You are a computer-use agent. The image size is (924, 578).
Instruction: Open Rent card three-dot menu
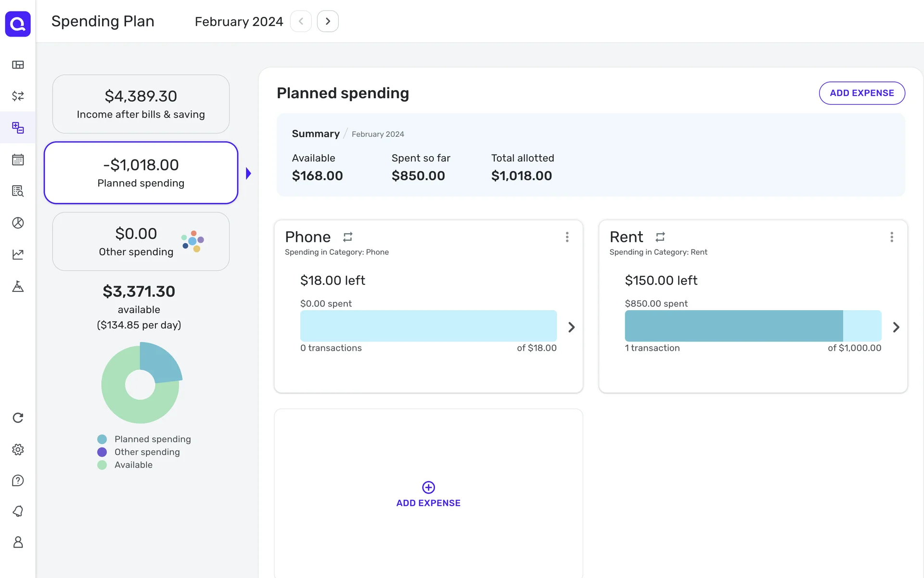pos(891,237)
